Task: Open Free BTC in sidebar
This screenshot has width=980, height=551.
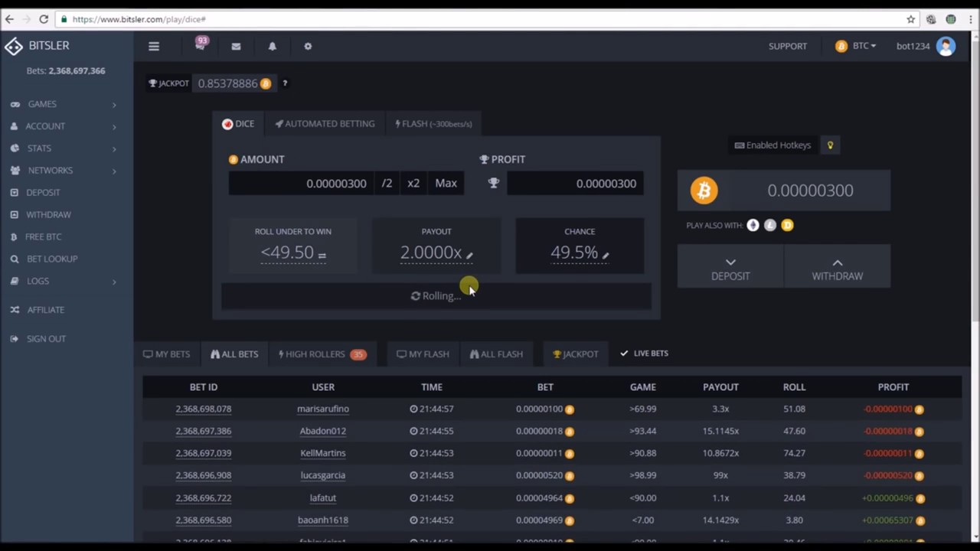Action: tap(43, 237)
